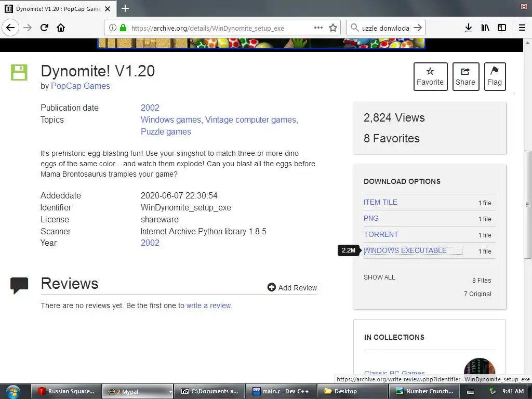Viewport: 532px width, 399px height.
Task: Click the 8 Files count text
Action: tap(482, 280)
